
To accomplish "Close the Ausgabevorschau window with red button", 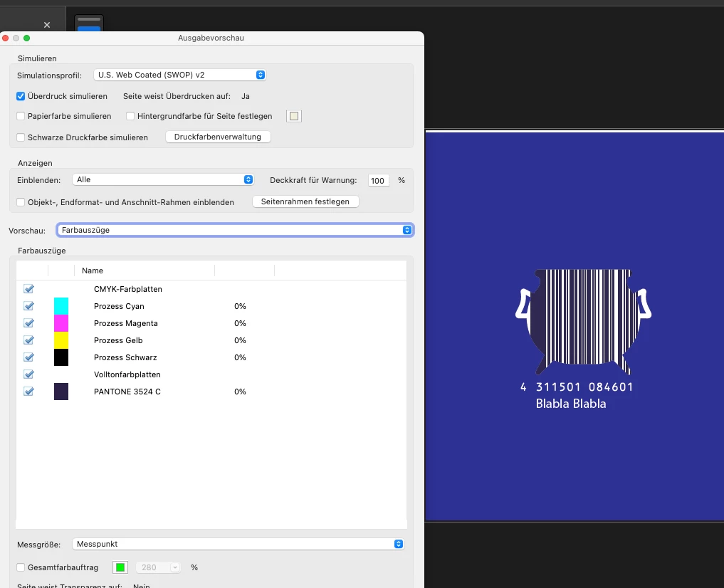I will tap(6, 38).
